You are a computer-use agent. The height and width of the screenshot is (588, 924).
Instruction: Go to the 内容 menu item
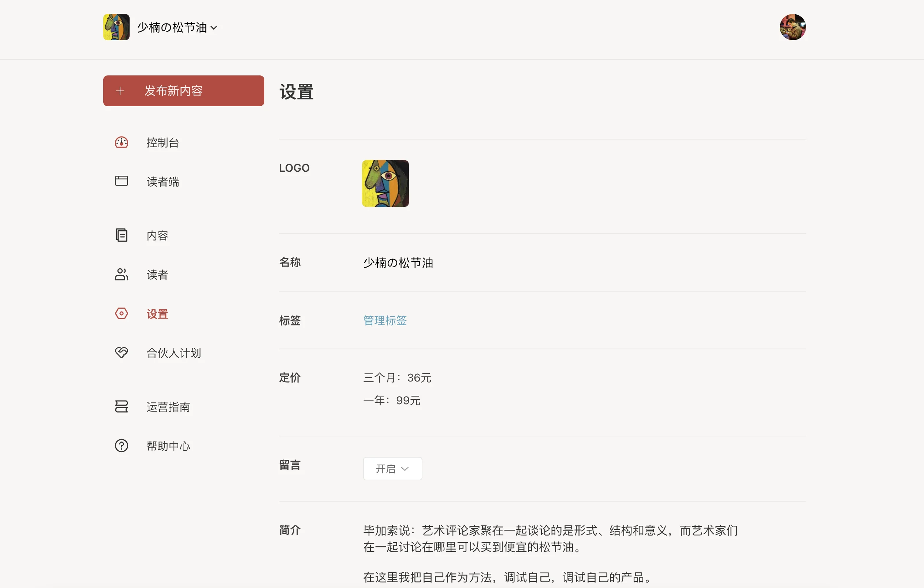pos(157,235)
